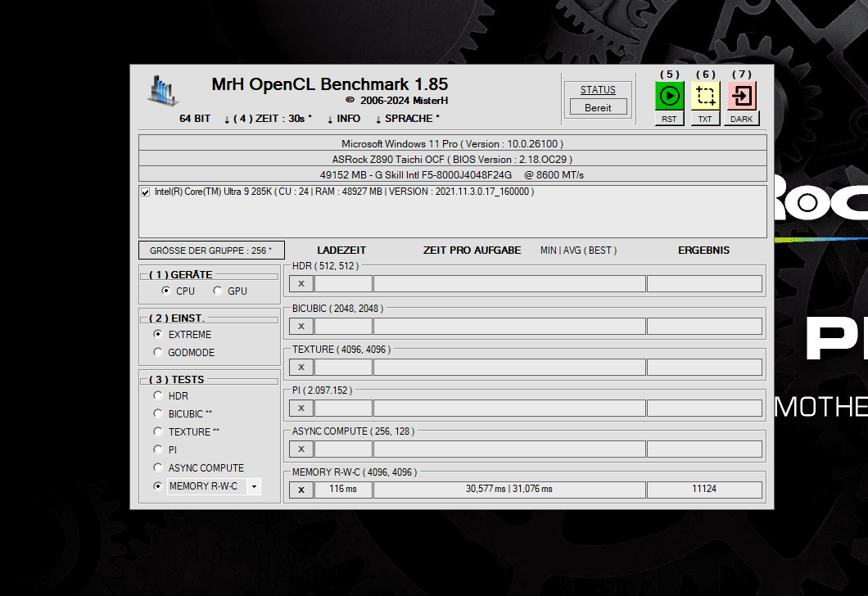Viewport: 868px width, 596px height.
Task: Click the RST button
Action: [669, 119]
